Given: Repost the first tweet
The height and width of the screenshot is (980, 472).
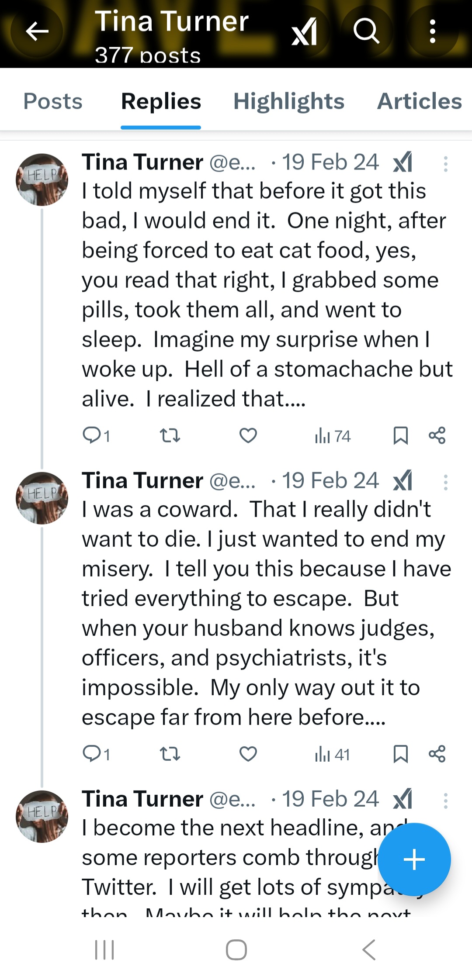Looking at the screenshot, I should (x=170, y=435).
